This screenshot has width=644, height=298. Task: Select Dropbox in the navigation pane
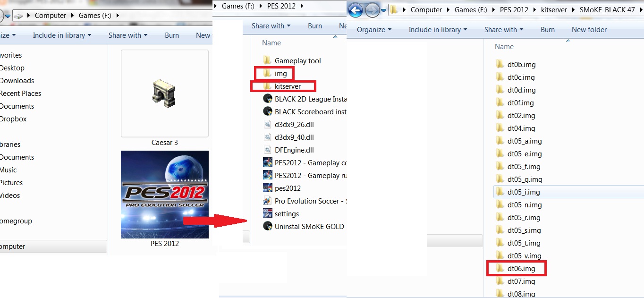(x=13, y=119)
